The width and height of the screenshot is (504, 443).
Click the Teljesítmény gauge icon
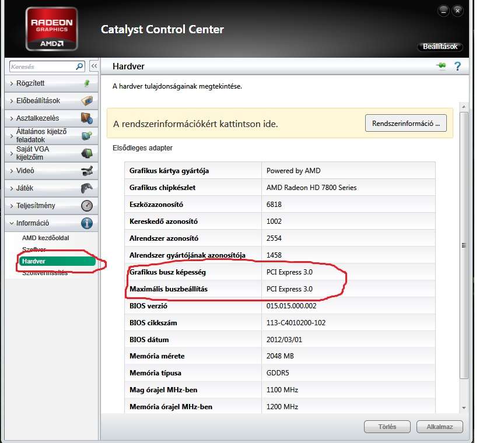87,206
